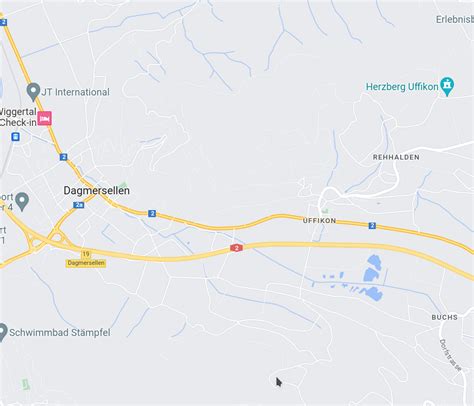Click the JT International gray location pin
The image size is (474, 406).
click(33, 92)
